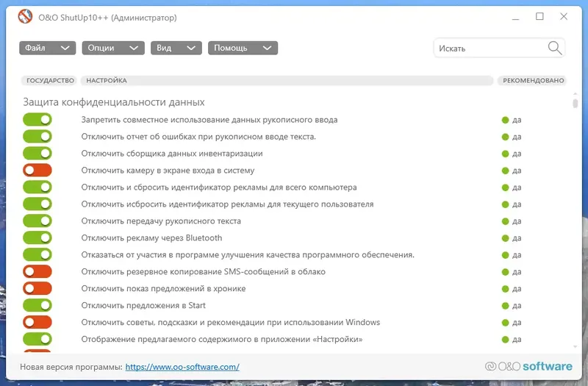Click the НАСТРОЙКА column header

[287, 80]
